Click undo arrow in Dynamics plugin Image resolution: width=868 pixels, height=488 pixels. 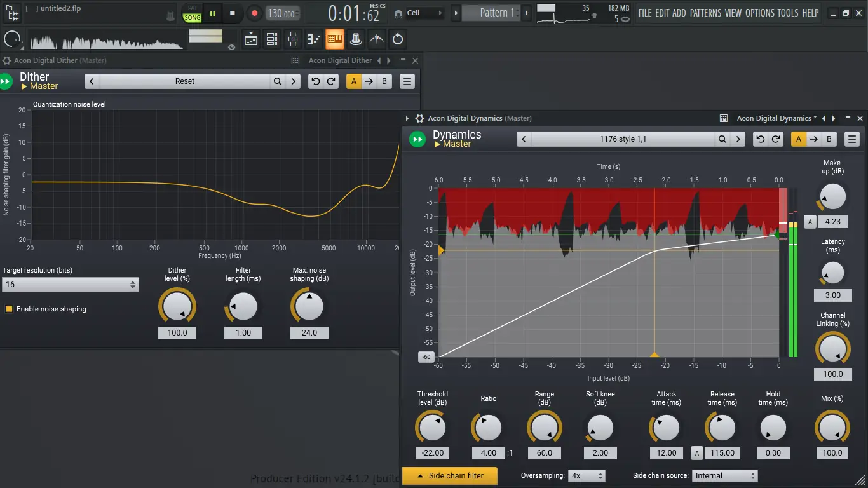(x=761, y=139)
